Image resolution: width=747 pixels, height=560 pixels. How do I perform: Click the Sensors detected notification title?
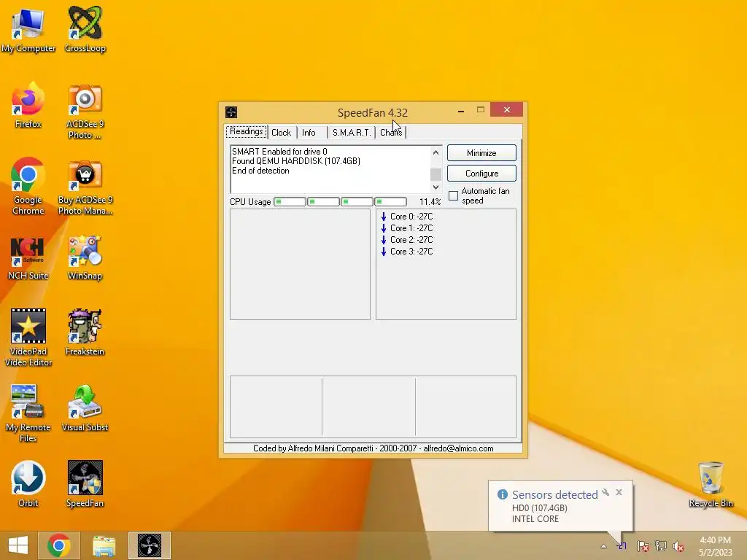click(554, 495)
